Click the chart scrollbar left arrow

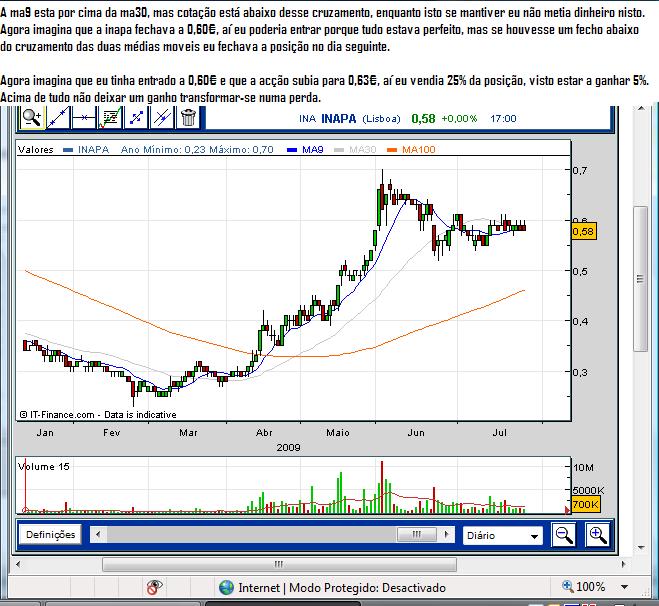click(98, 535)
